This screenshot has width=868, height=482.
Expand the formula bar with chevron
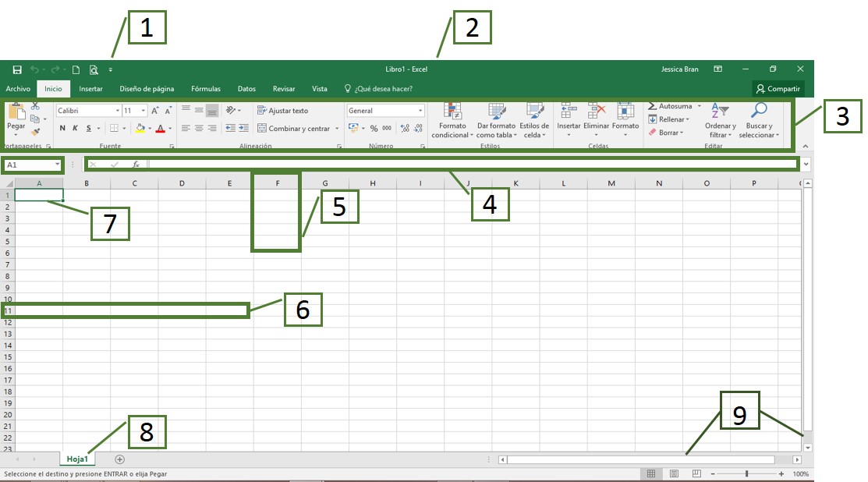tap(806, 165)
